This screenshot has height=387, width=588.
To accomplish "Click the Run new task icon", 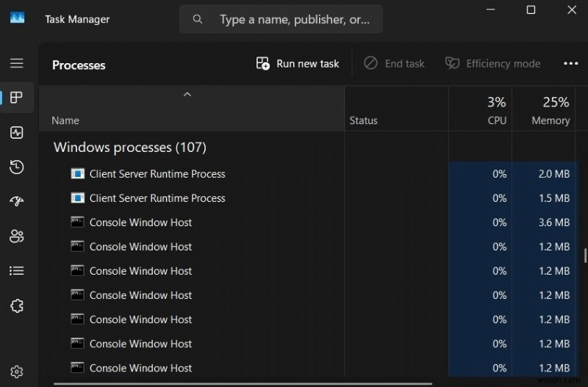I will pyautogui.click(x=263, y=63).
